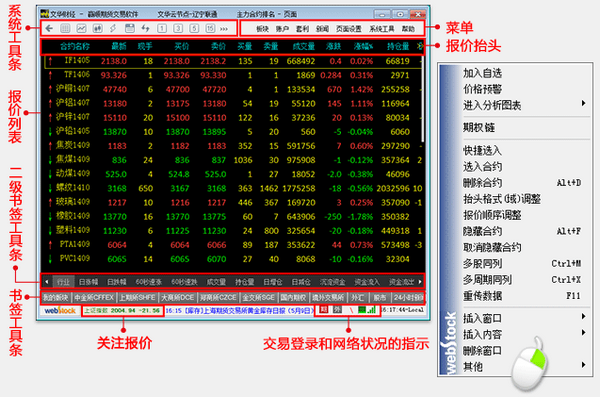Expand the 插入窗口 submenu
This screenshot has width=600, height=397.
(x=524, y=318)
